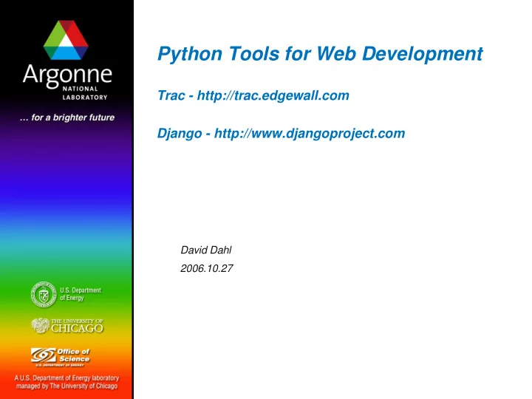Click the '... for a brighter future' tagline
The width and height of the screenshot is (532, 399).
tap(67, 117)
